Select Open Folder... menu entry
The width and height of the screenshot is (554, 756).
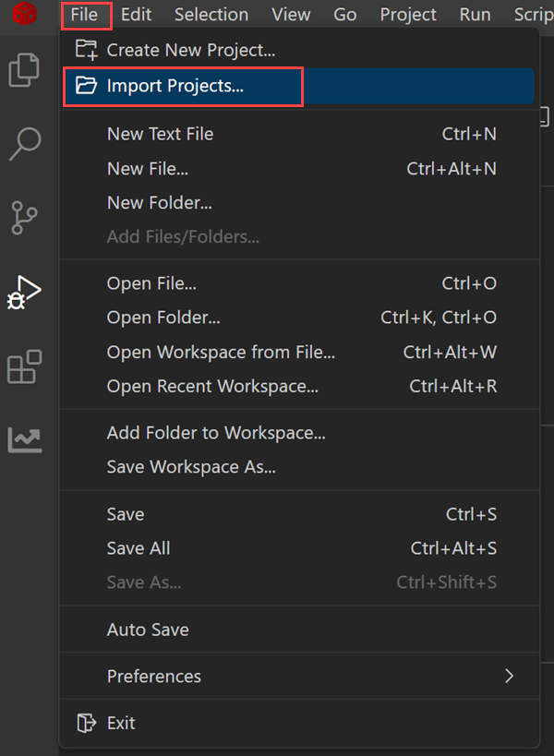point(299,318)
